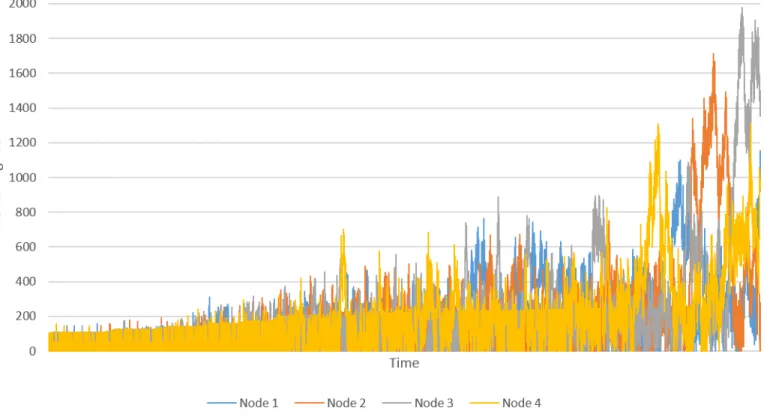Click the 200 y-axis label
This screenshot has width=767, height=417.
(x=25, y=316)
